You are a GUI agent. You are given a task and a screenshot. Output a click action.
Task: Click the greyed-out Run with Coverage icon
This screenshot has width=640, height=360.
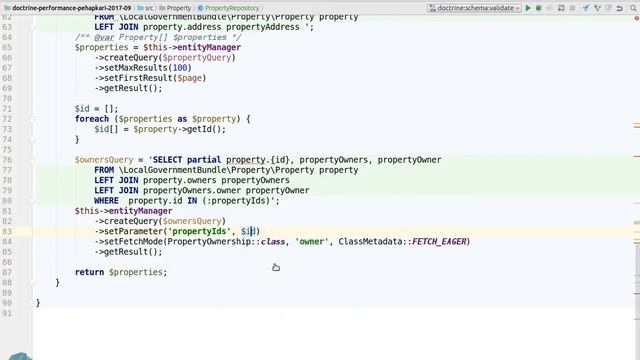[550, 8]
